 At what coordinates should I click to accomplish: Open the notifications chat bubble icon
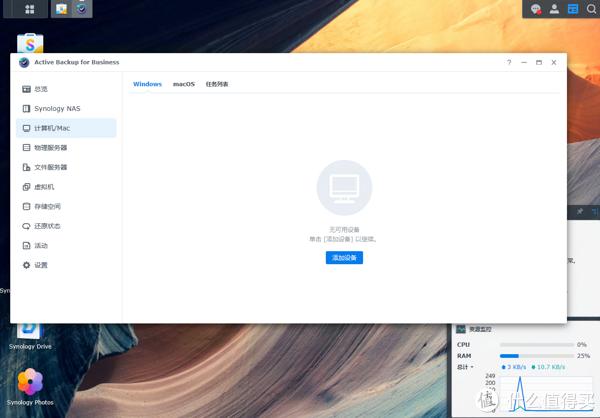(536, 9)
